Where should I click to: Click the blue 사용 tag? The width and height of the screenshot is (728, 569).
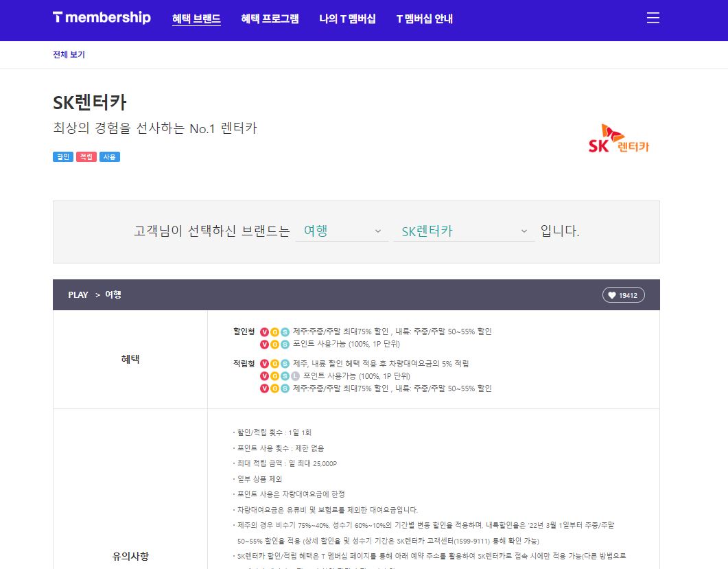[110, 157]
